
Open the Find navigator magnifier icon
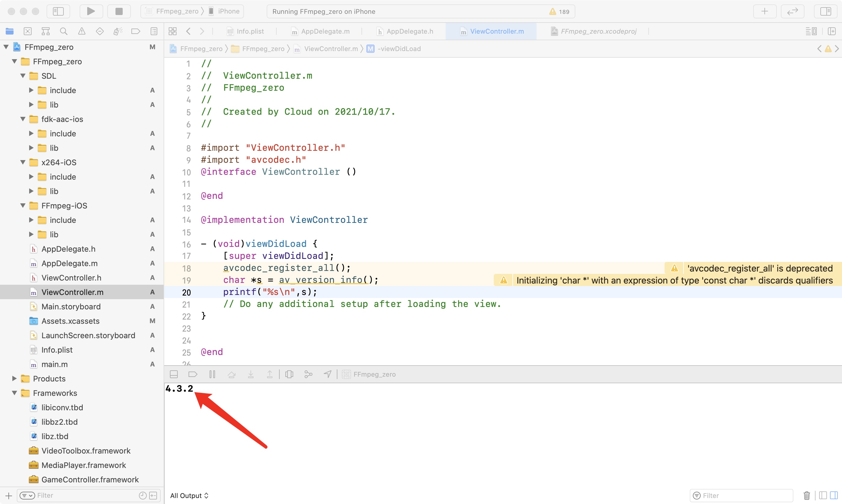click(63, 31)
